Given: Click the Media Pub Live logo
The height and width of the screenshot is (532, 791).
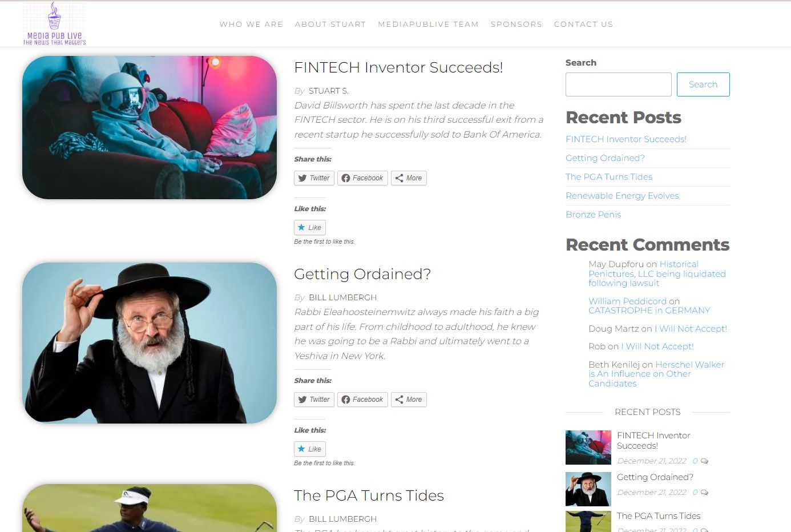Looking at the screenshot, I should [x=54, y=23].
